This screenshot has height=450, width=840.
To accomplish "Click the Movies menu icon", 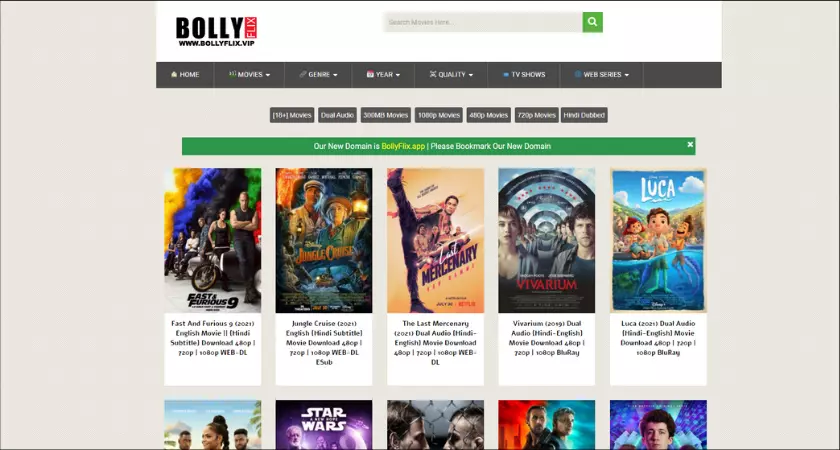I will coord(232,74).
